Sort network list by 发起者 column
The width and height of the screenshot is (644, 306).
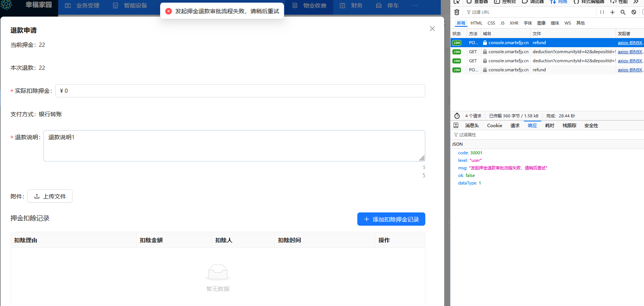click(x=630, y=34)
